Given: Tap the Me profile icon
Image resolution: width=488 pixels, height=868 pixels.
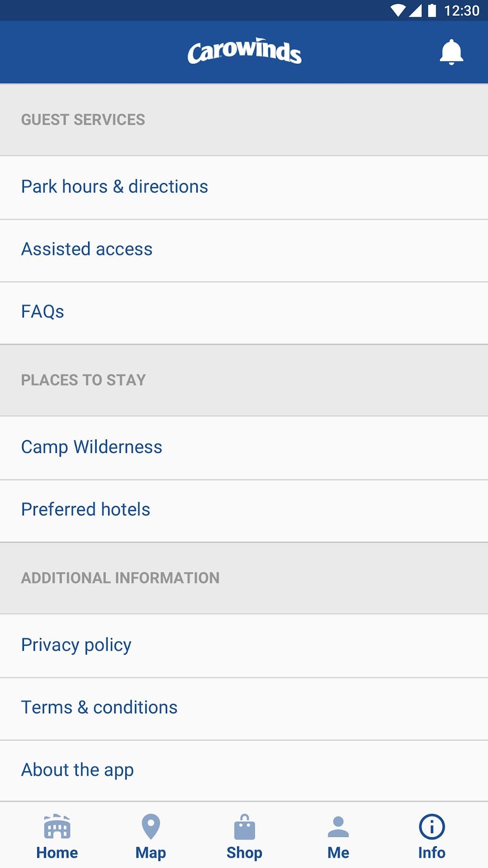Looking at the screenshot, I should (338, 827).
